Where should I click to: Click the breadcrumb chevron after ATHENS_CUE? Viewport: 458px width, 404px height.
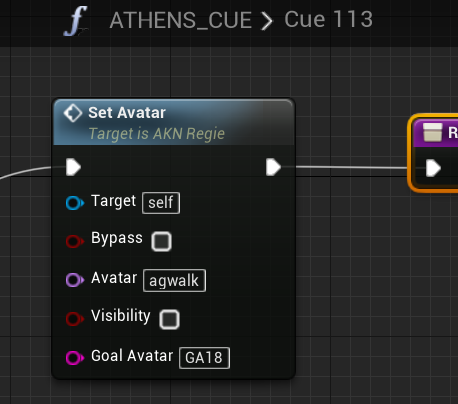(x=266, y=21)
